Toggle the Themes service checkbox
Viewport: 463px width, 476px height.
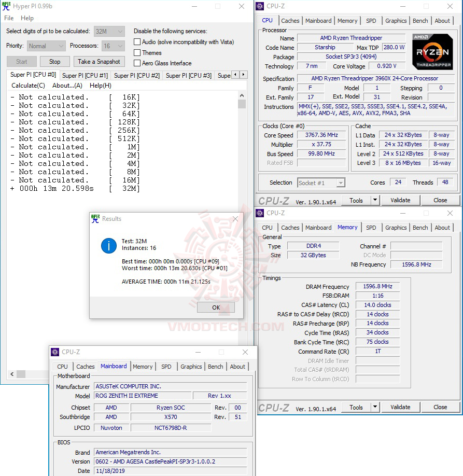(x=137, y=52)
